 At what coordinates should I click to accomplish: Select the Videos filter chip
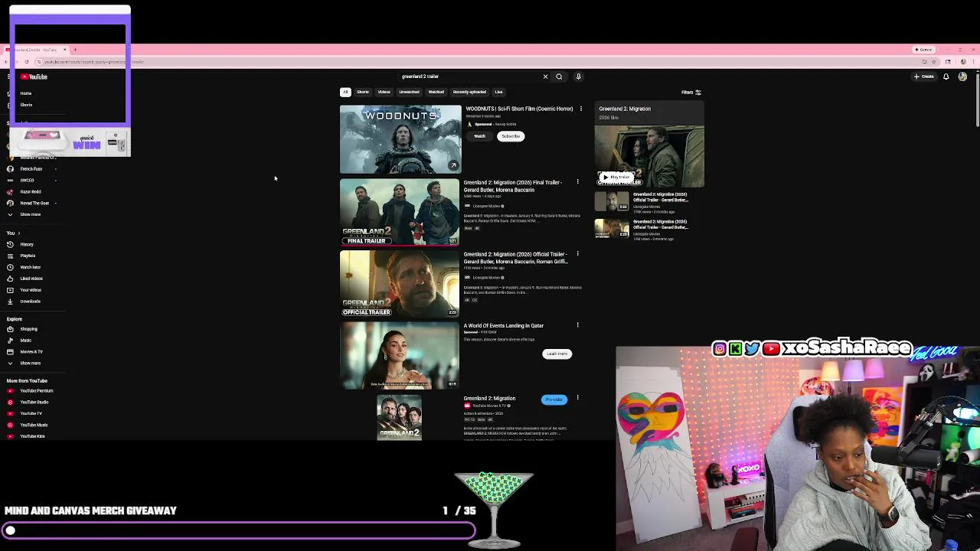click(x=384, y=92)
